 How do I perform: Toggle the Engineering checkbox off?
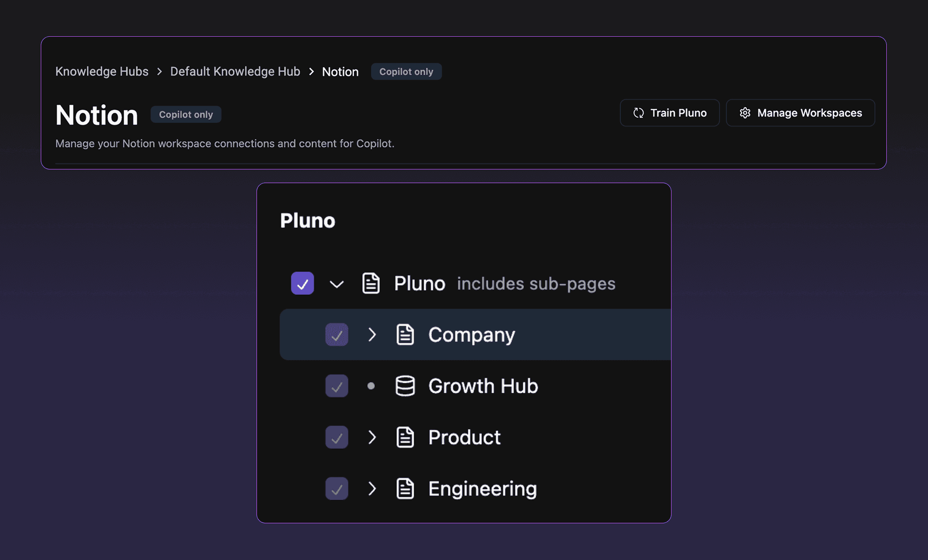[336, 489]
